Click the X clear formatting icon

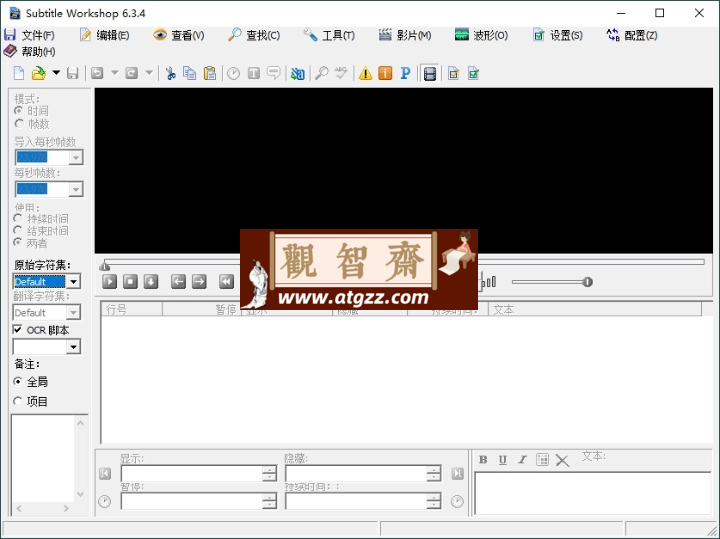(562, 460)
